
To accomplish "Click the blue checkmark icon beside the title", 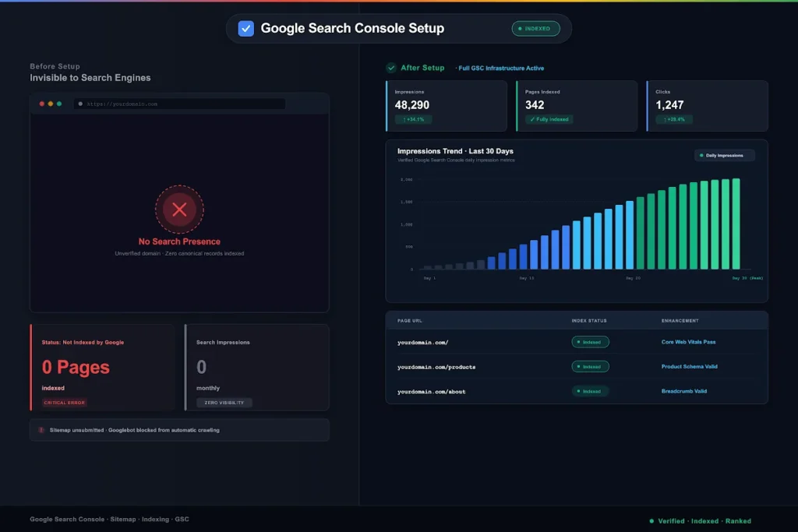I will tap(245, 29).
